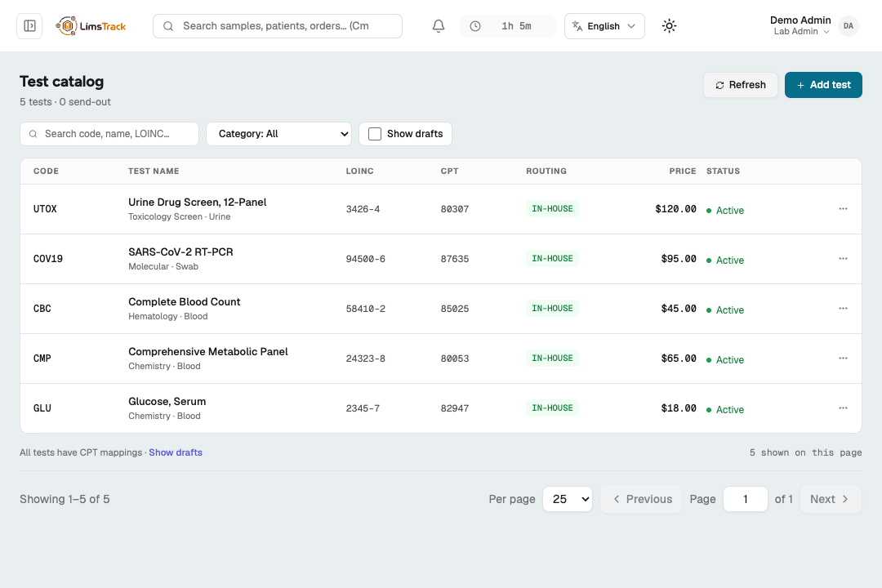
Task: Click the CODE column header
Action: click(x=46, y=171)
